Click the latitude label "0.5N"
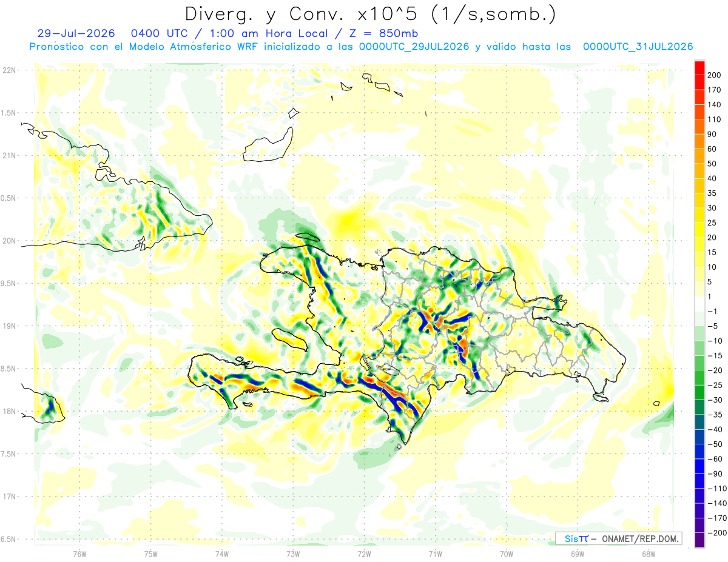Viewport: 728px width, 562px height. point(9,198)
